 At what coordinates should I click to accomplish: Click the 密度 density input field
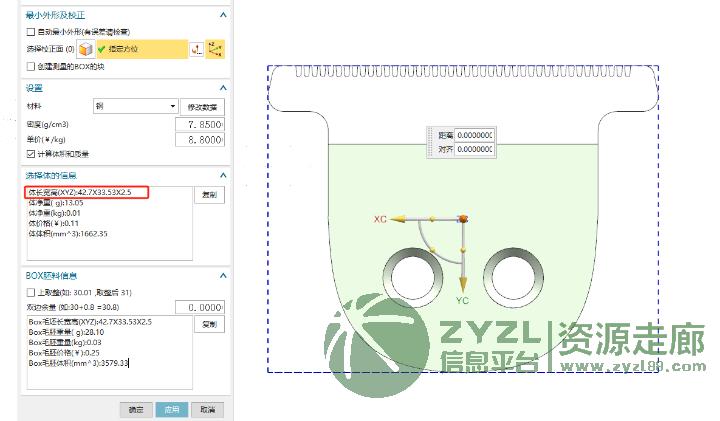[x=199, y=124]
